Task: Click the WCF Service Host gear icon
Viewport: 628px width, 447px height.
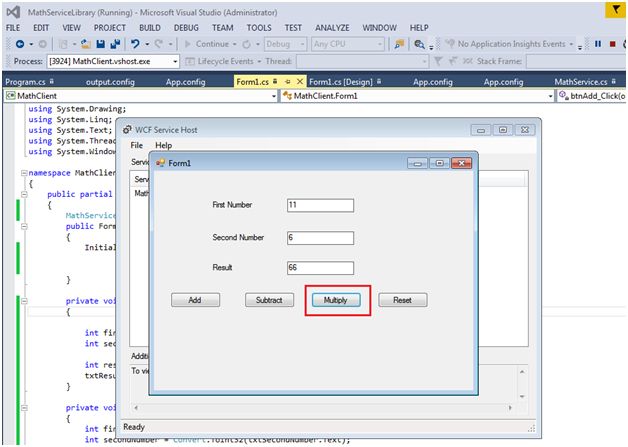Action: tap(127, 129)
